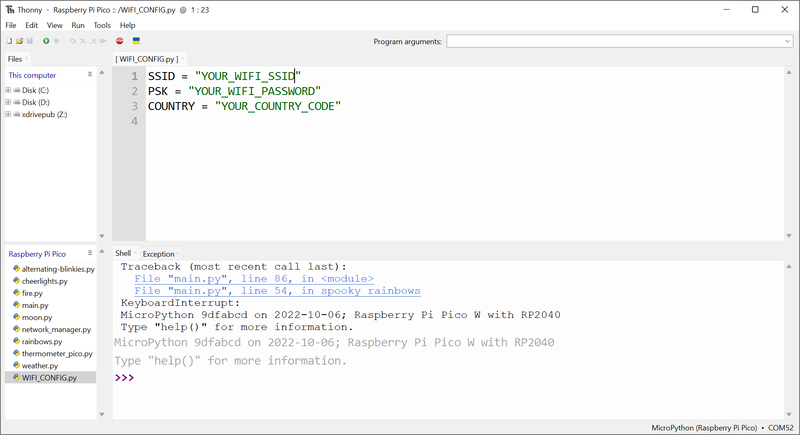Expand the Disk (C:) tree node

coord(8,90)
